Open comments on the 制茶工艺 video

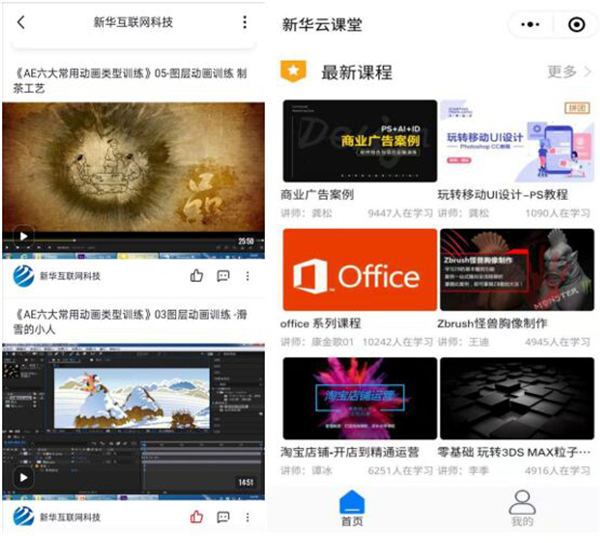click(223, 276)
